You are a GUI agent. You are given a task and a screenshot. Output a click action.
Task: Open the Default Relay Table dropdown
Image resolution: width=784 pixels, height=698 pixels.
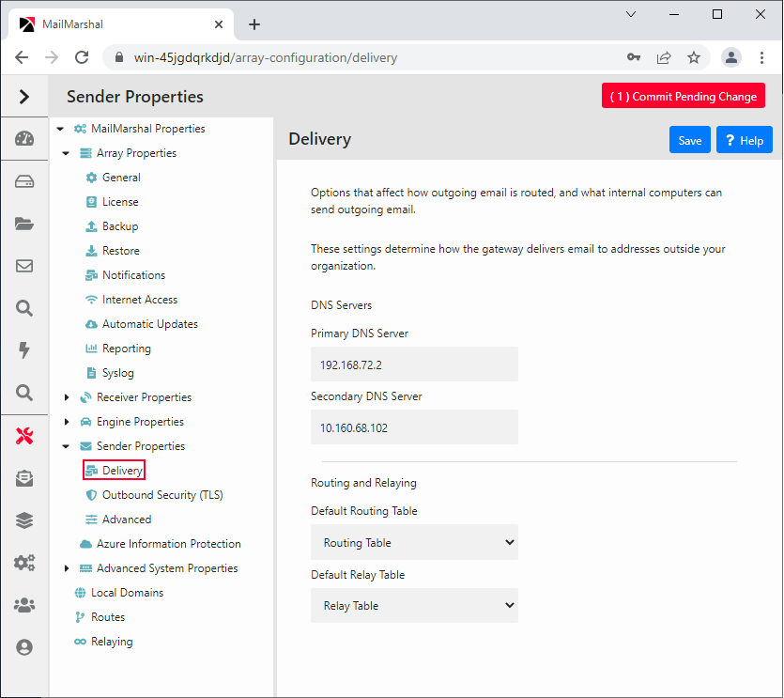(x=414, y=605)
